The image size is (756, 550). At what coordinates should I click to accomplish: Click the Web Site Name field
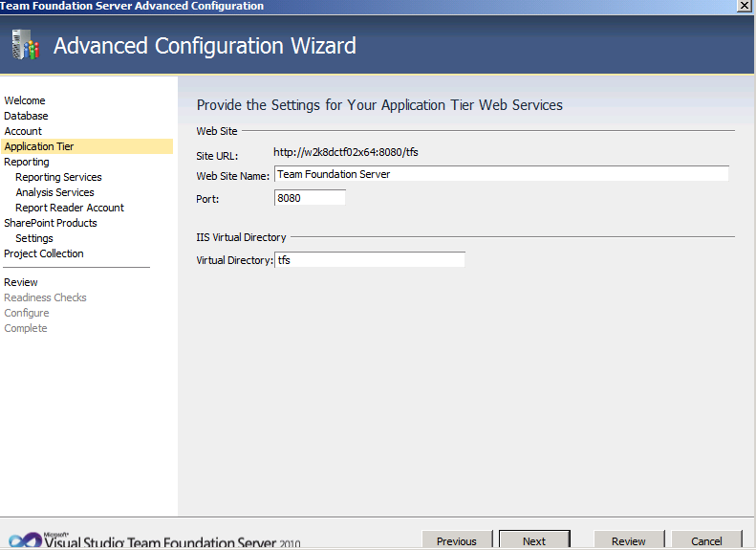(502, 174)
